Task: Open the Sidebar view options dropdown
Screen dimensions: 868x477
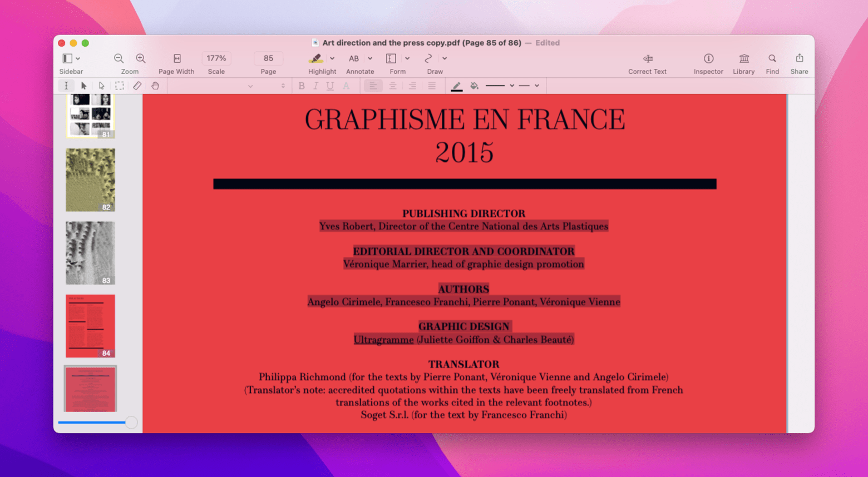Action: 78,58
